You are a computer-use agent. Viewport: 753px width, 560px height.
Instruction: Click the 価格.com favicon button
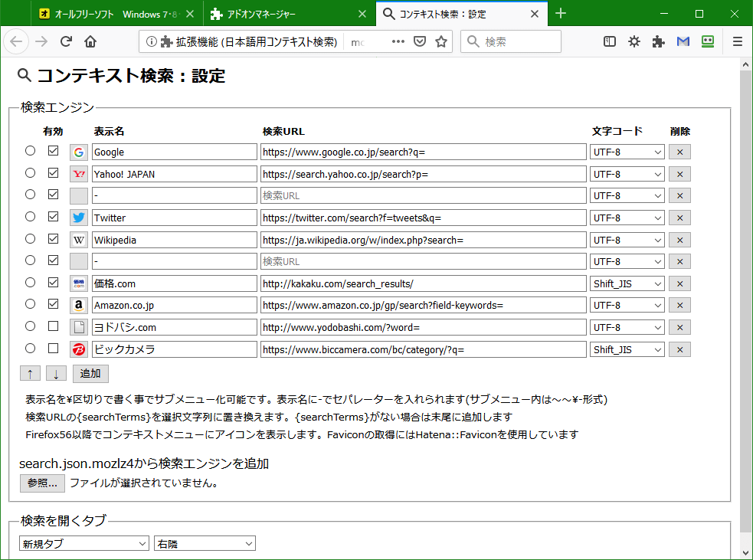(79, 284)
